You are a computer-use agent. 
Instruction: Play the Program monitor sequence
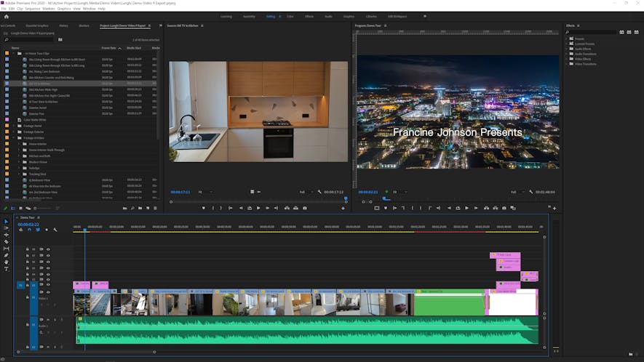[x=466, y=208]
